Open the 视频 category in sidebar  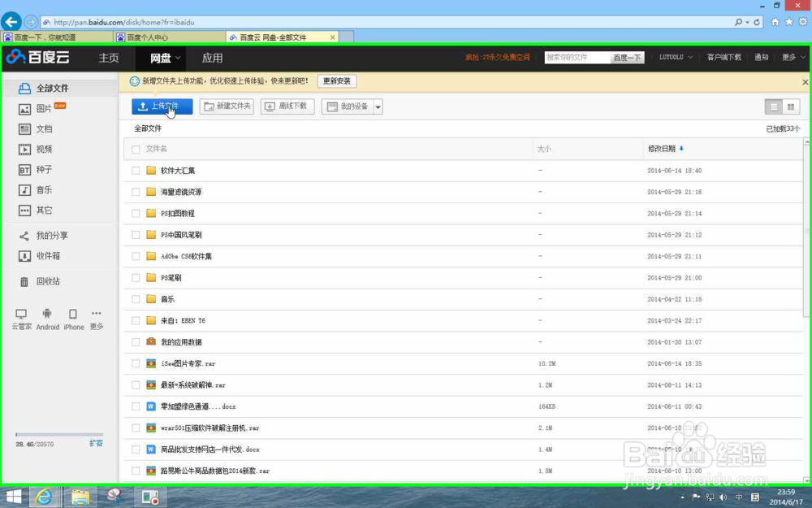tap(36, 150)
